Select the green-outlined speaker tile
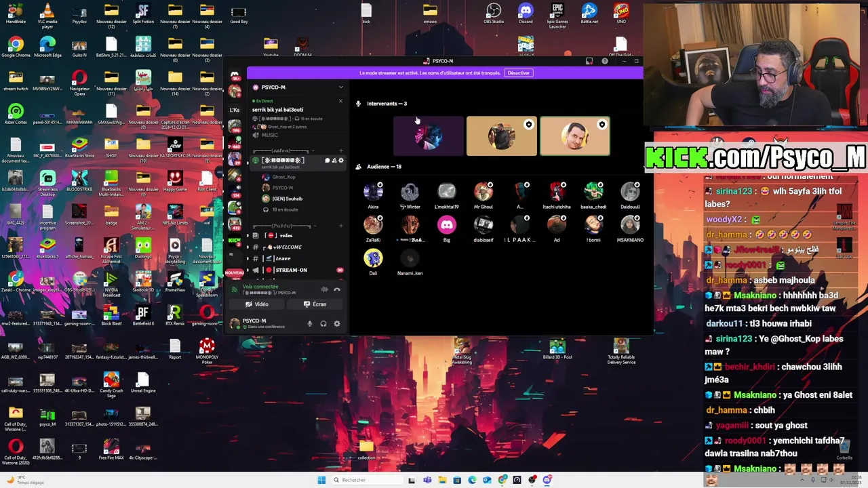 coord(575,136)
